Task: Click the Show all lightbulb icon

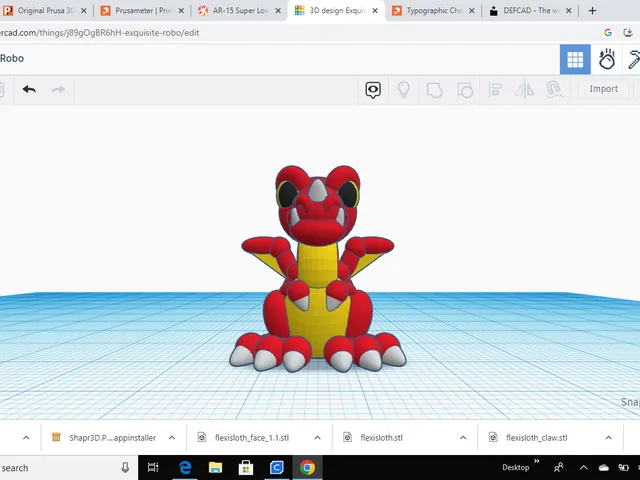Action: 403,89
